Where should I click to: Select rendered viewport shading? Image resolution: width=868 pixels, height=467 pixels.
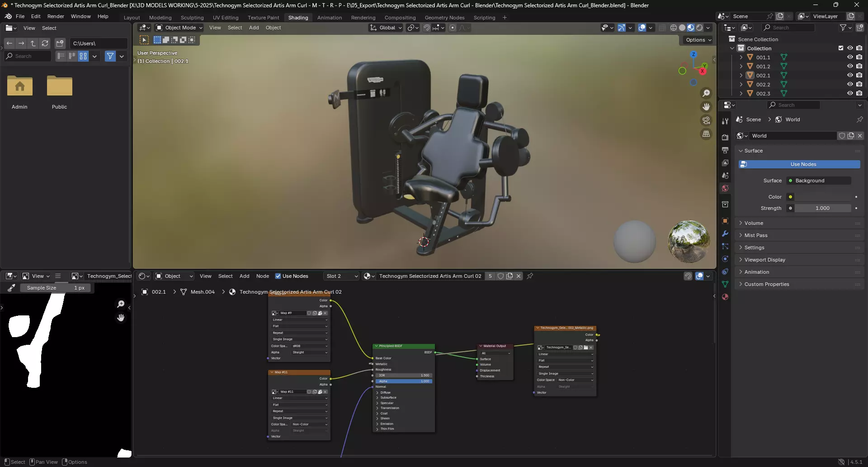699,28
